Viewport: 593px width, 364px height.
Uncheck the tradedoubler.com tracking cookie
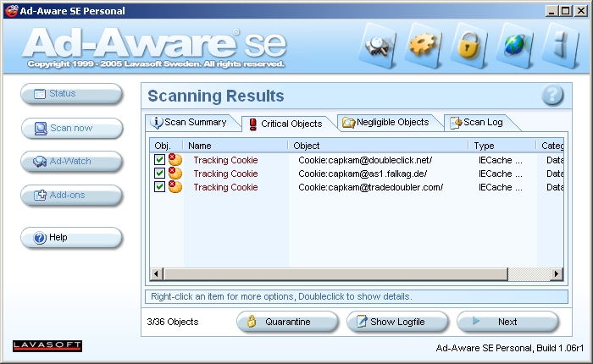coord(159,187)
